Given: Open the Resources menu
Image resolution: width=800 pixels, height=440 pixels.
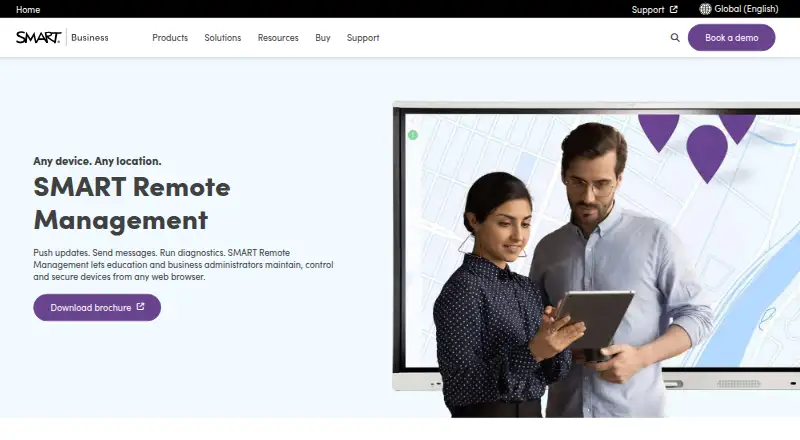Looking at the screenshot, I should tap(278, 38).
